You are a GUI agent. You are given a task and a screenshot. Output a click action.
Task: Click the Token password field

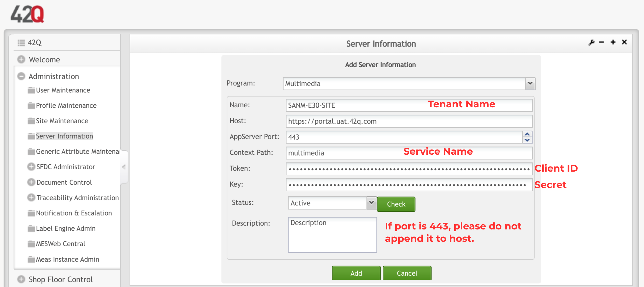[409, 169]
